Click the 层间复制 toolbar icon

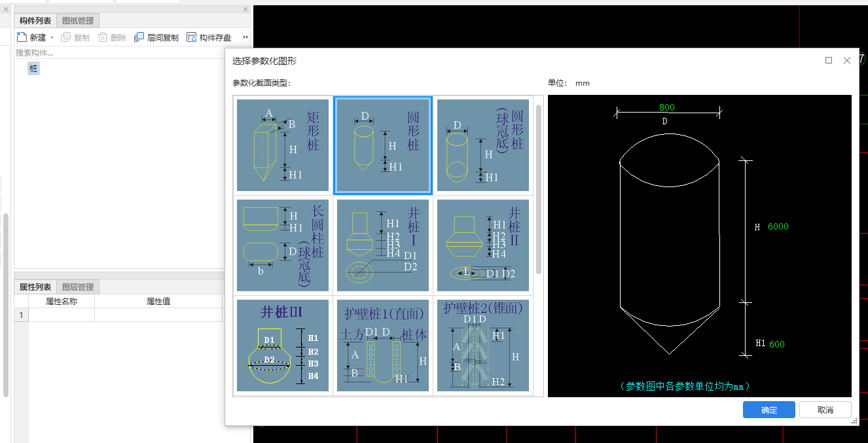[x=139, y=37]
